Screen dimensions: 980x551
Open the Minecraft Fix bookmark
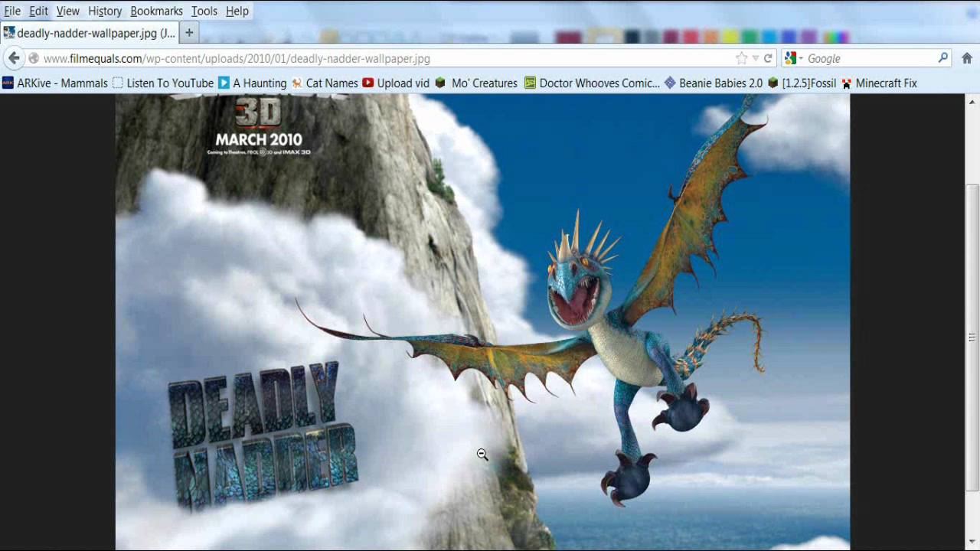coord(879,83)
